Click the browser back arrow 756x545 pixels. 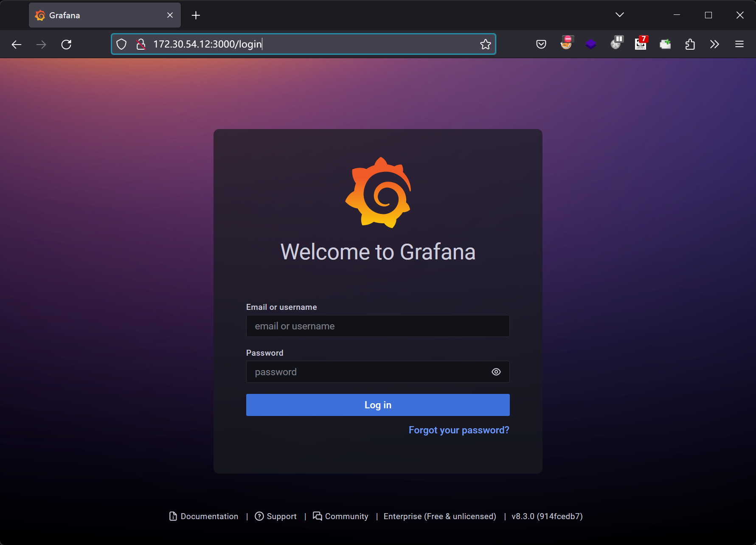tap(17, 44)
